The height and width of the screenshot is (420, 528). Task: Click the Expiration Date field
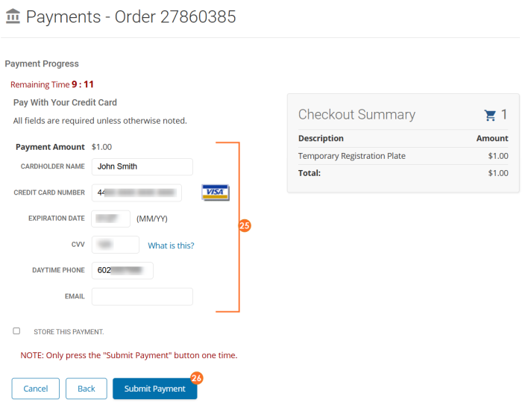[x=111, y=219]
